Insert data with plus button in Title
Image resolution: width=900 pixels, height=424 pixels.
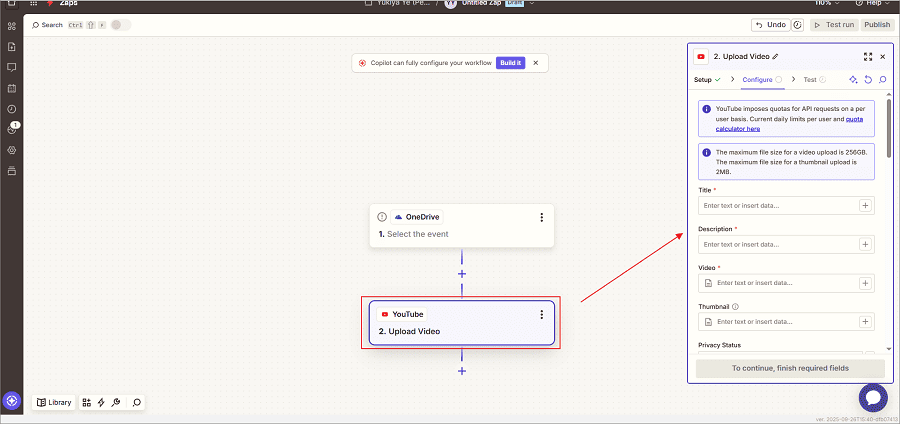[865, 205]
